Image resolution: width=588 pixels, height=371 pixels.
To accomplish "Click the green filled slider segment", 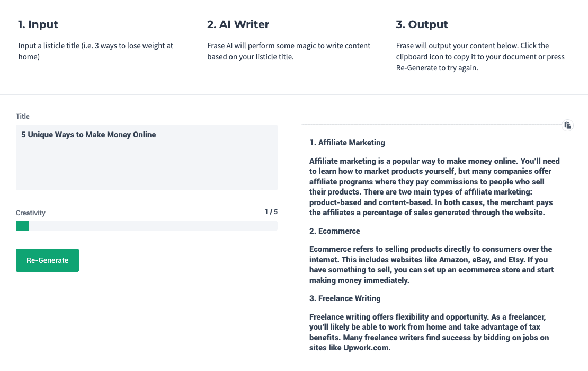I will pos(22,225).
